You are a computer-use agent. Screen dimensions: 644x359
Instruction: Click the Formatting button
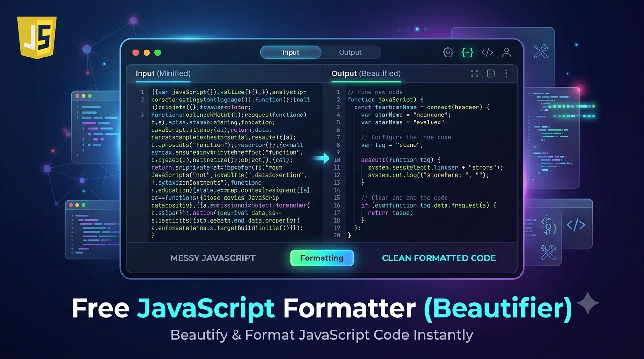pyautogui.click(x=322, y=258)
